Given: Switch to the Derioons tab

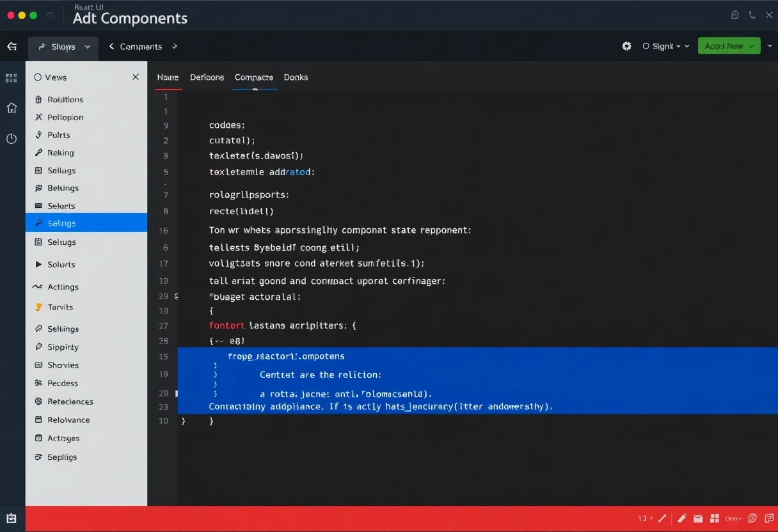Looking at the screenshot, I should click(x=207, y=77).
